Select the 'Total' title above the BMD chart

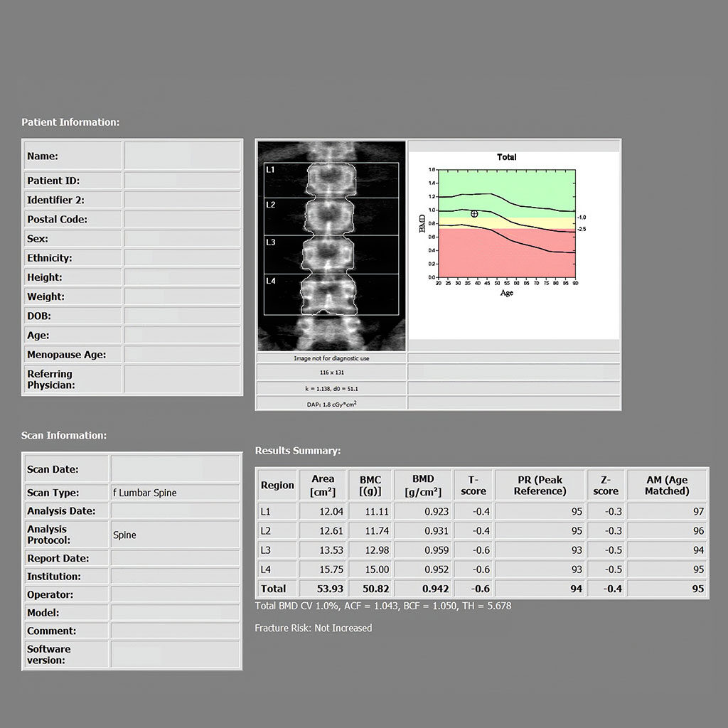click(506, 157)
